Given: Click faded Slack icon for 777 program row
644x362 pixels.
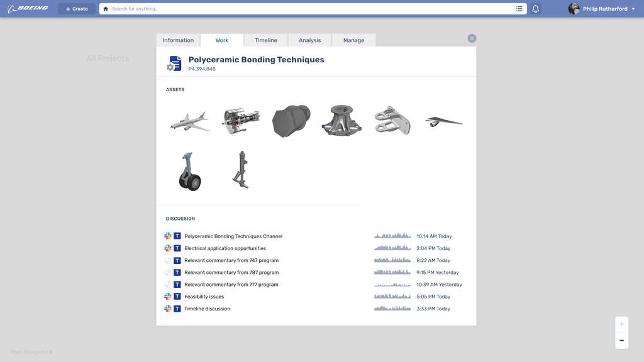Looking at the screenshot, I should coord(167,285).
